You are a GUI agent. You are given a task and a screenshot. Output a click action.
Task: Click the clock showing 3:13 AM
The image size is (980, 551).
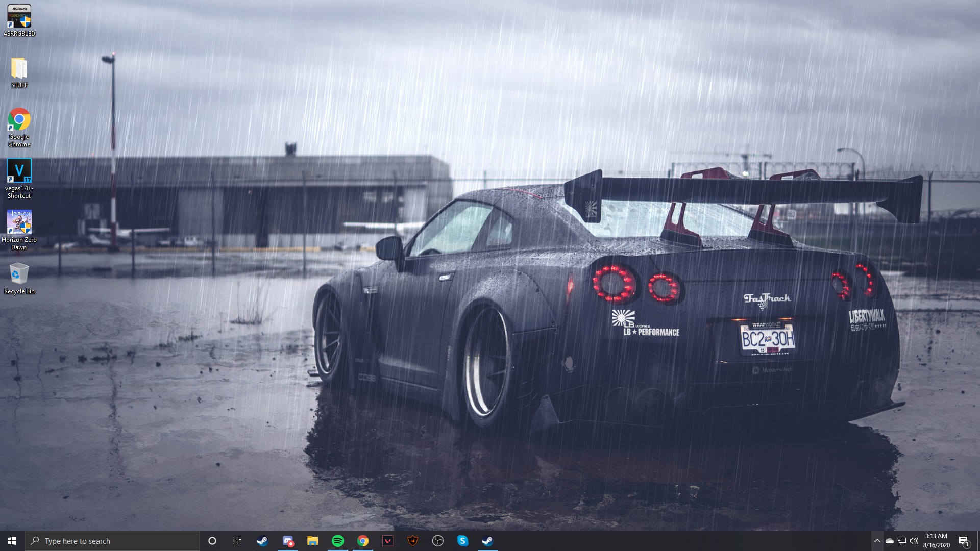click(936, 541)
